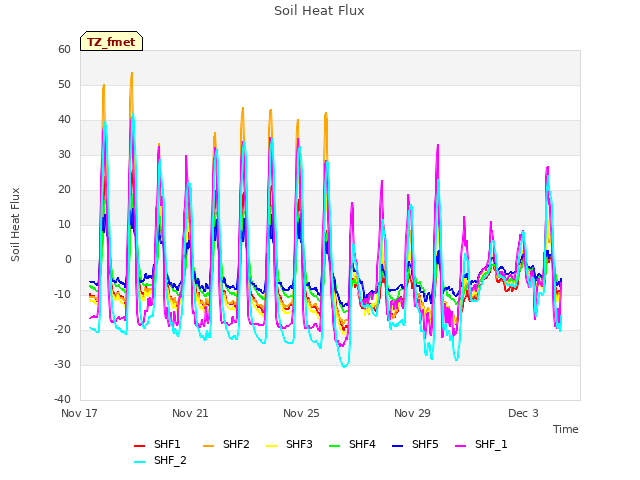Click the red SHF1 legend swatch

point(140,446)
